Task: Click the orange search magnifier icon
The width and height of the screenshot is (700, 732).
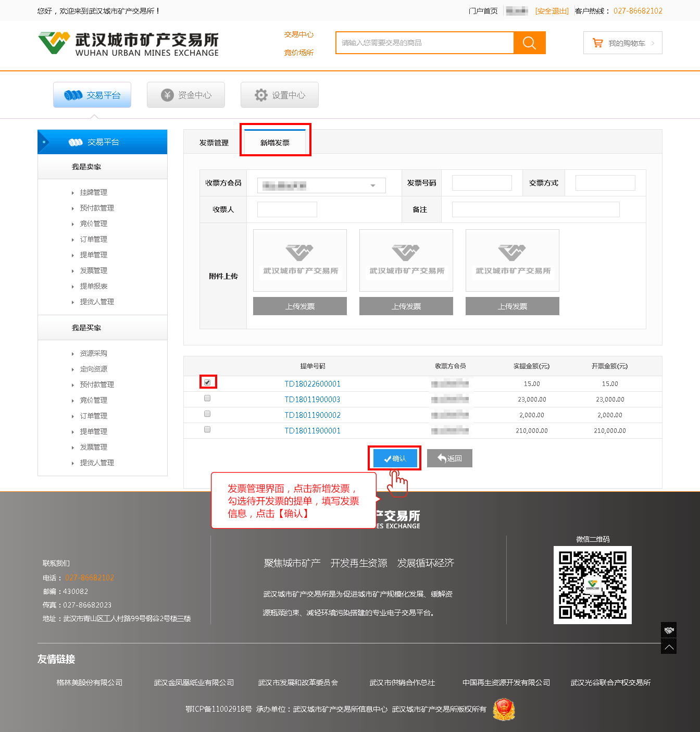Action: click(529, 43)
